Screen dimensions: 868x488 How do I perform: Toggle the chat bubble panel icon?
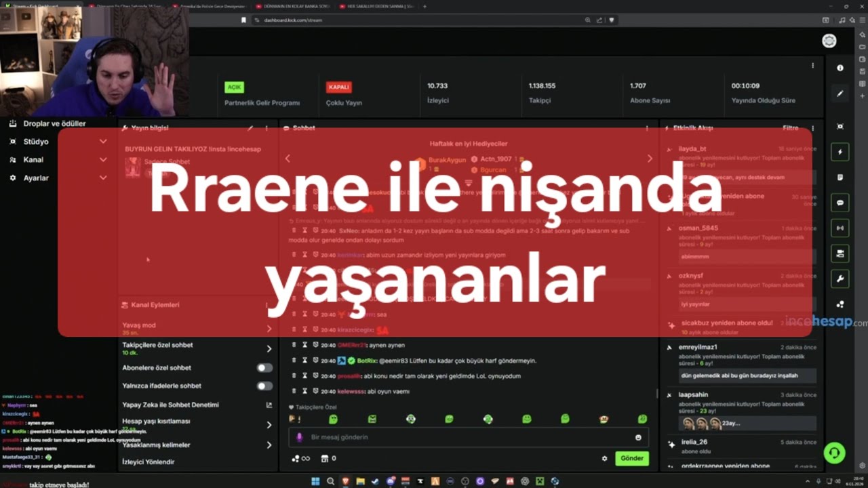(x=840, y=203)
